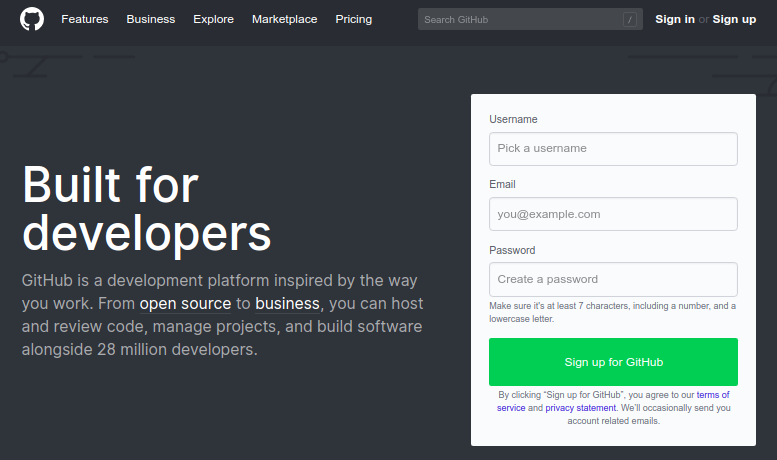Open the privacy statement link
Screen dimensions: 777x460
[581, 408]
